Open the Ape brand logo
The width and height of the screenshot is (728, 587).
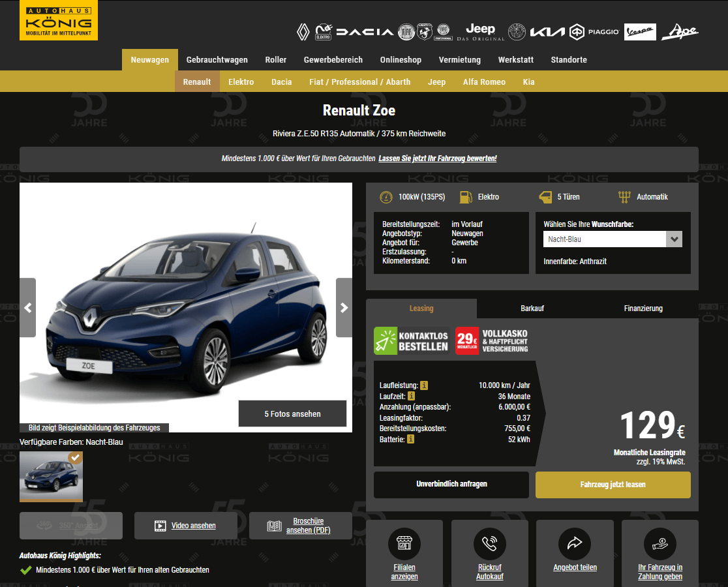[680, 32]
